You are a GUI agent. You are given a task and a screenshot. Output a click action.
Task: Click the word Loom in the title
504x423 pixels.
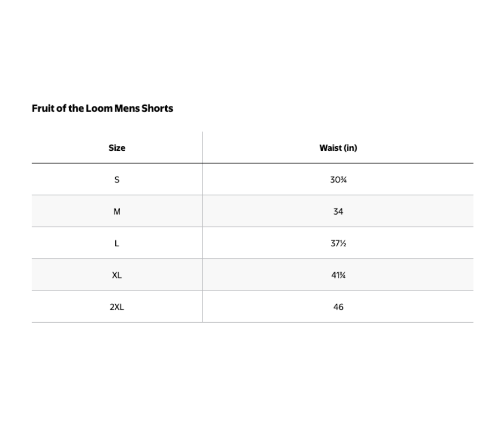pos(99,108)
